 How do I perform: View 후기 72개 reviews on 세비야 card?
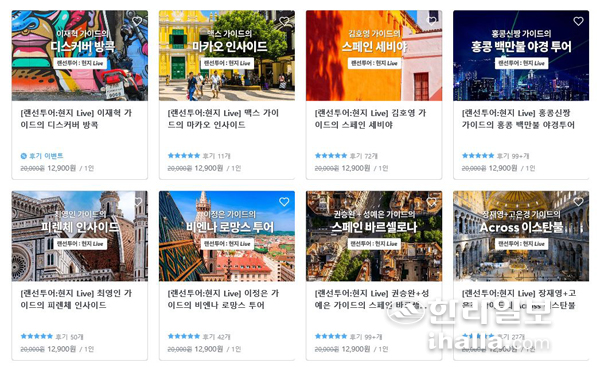tap(364, 156)
